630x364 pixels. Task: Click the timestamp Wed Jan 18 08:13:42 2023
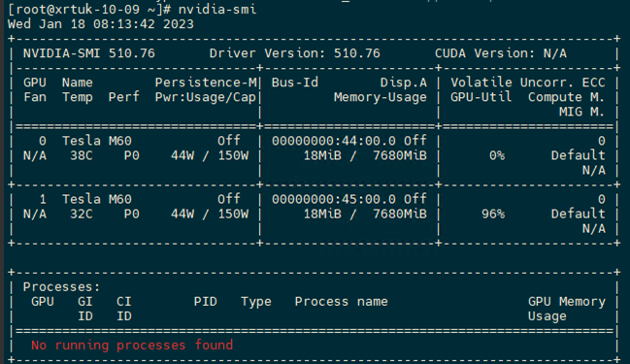(x=100, y=24)
